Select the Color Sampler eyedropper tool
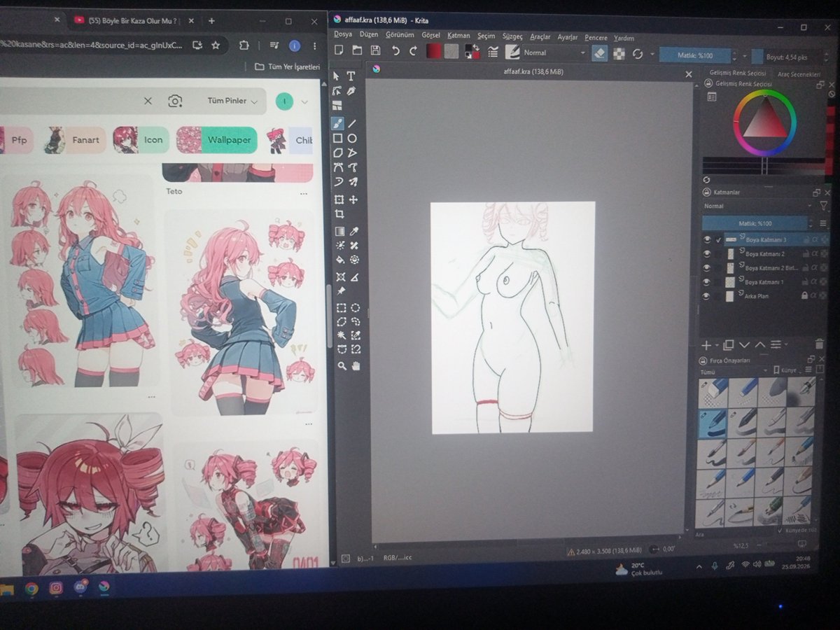840x630 pixels. click(x=354, y=231)
